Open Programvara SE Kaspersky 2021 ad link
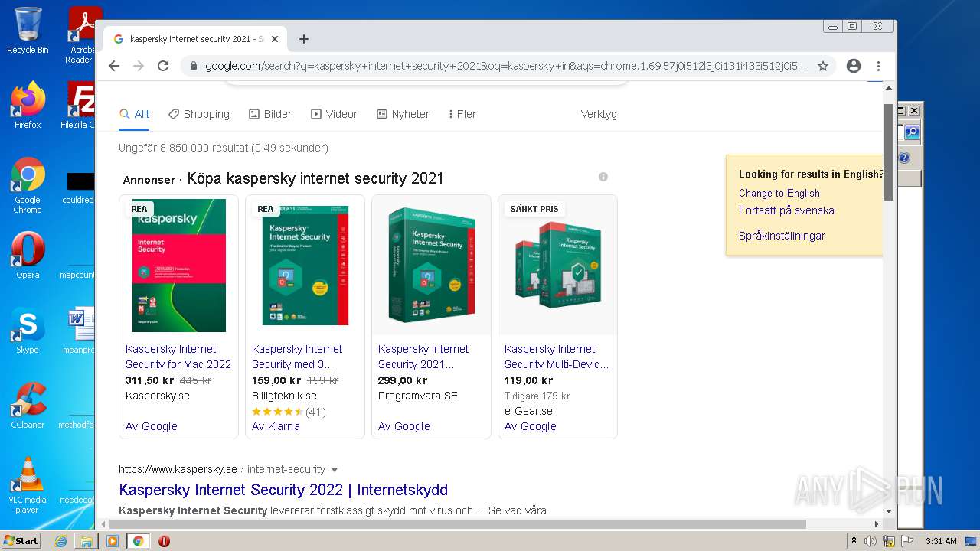980x551 pixels. [423, 357]
